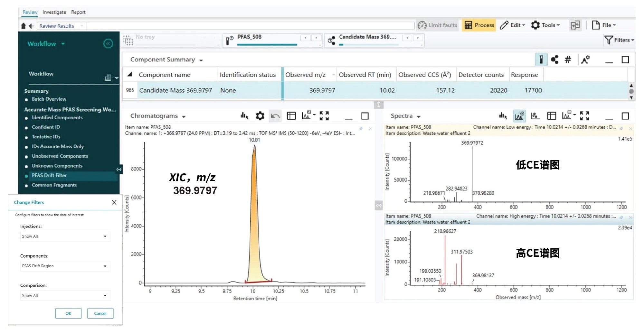Close the Change Filters dialog

tap(114, 202)
